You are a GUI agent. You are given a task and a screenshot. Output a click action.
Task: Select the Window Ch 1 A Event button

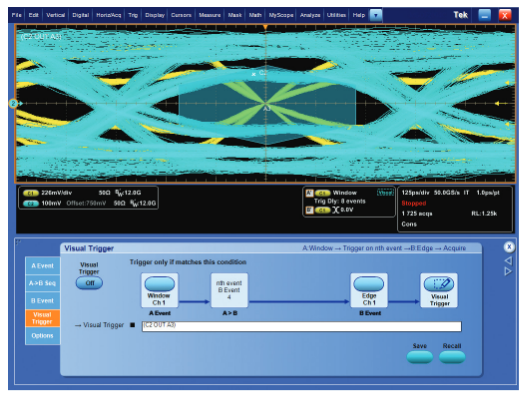click(x=159, y=284)
